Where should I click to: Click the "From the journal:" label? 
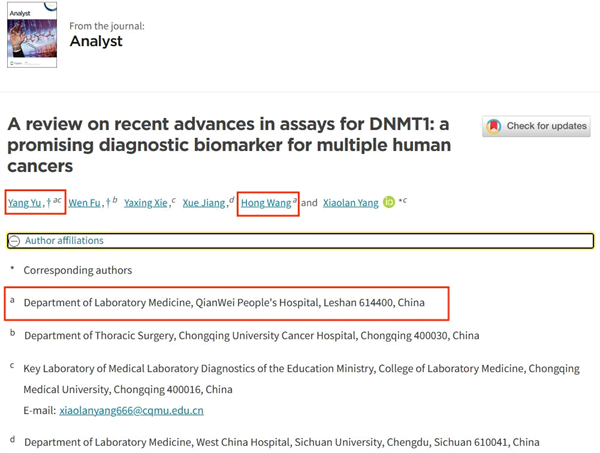[x=107, y=23]
